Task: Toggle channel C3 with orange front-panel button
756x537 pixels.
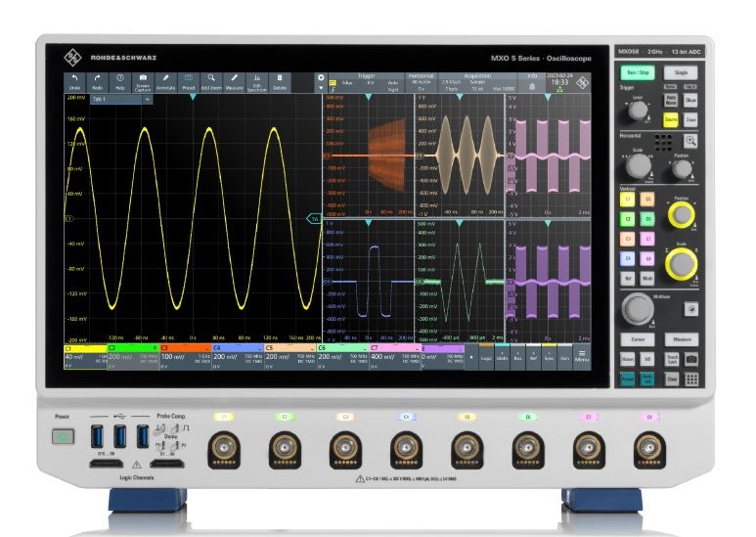Action: pos(627,239)
